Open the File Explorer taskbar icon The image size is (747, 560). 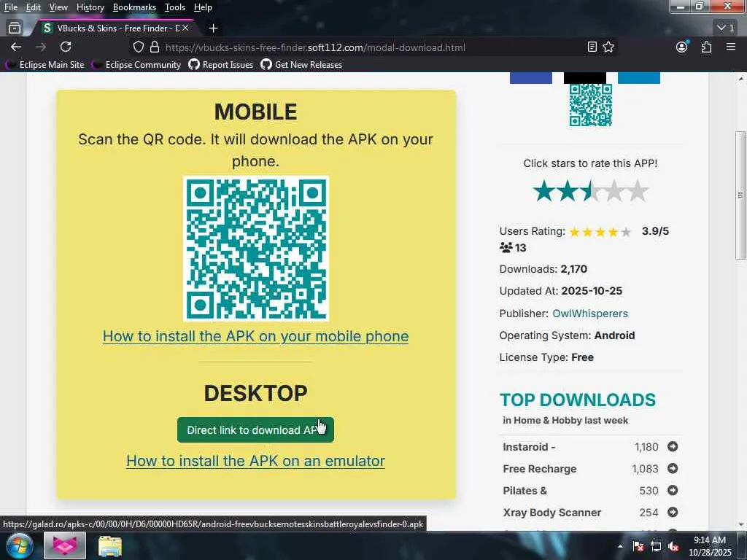point(110,546)
